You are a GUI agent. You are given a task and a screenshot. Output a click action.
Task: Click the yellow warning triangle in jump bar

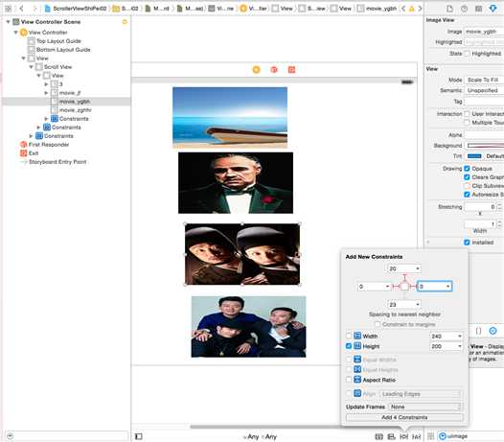pos(411,9)
